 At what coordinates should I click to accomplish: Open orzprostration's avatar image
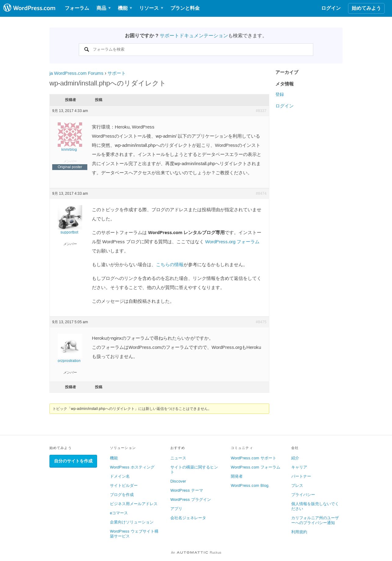70,346
